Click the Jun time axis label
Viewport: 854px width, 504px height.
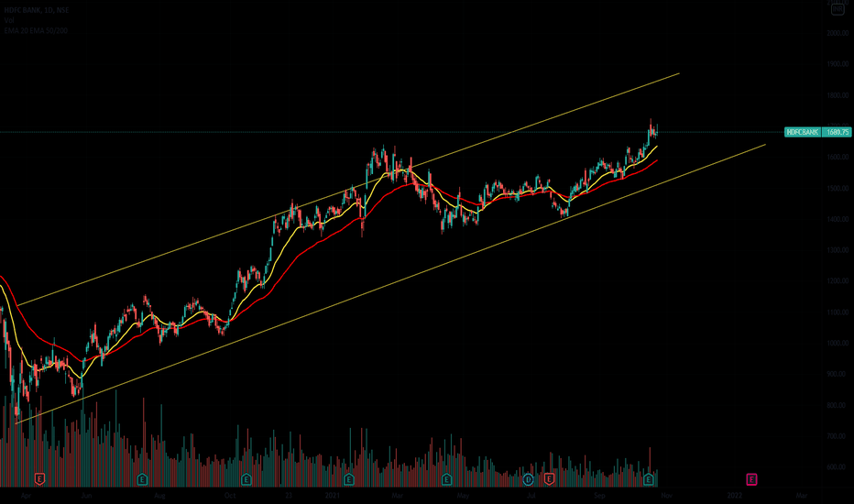click(x=85, y=495)
